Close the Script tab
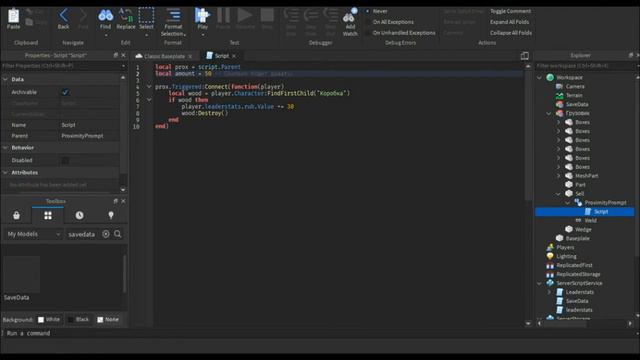This screenshot has width=640, height=360. tap(234, 56)
